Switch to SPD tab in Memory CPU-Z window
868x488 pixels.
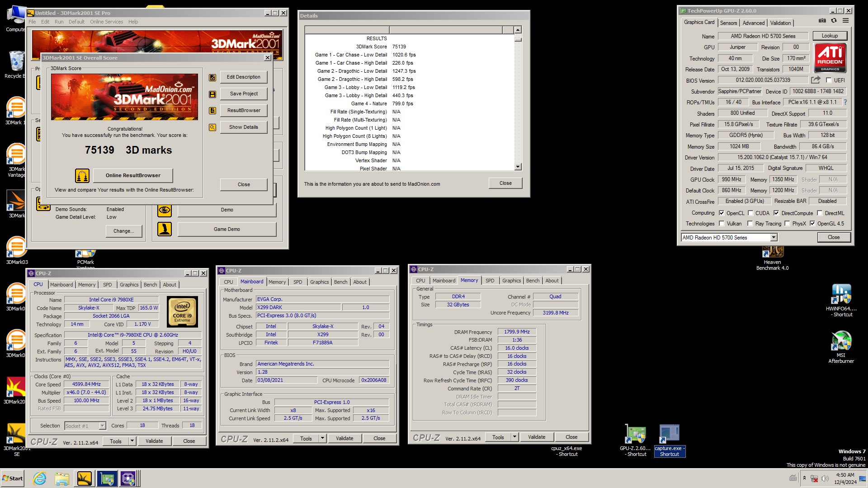click(x=490, y=281)
